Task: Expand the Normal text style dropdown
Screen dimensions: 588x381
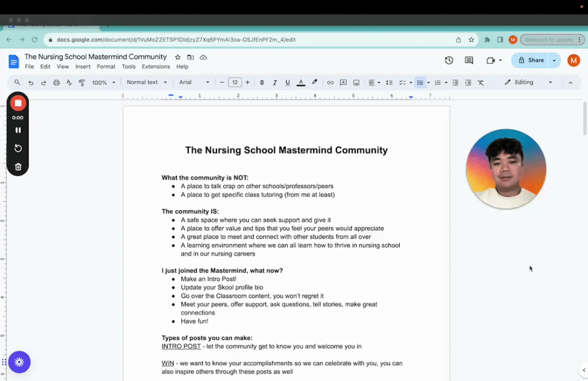Action: click(146, 83)
